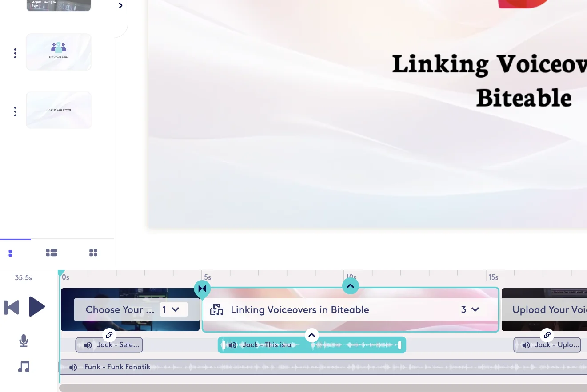Move the playhead marker at 0s
This screenshot has height=392, width=587.
(x=61, y=271)
